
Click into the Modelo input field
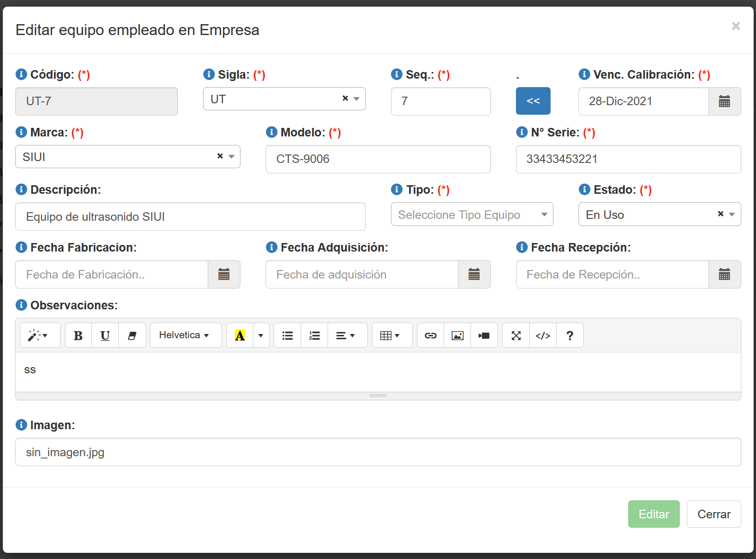[x=378, y=159]
